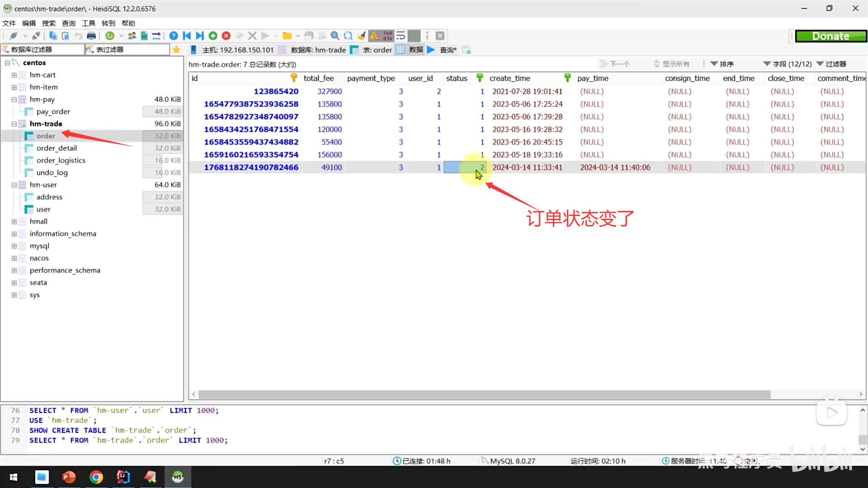
Task: Click the green insert row icon
Action: pos(213,36)
